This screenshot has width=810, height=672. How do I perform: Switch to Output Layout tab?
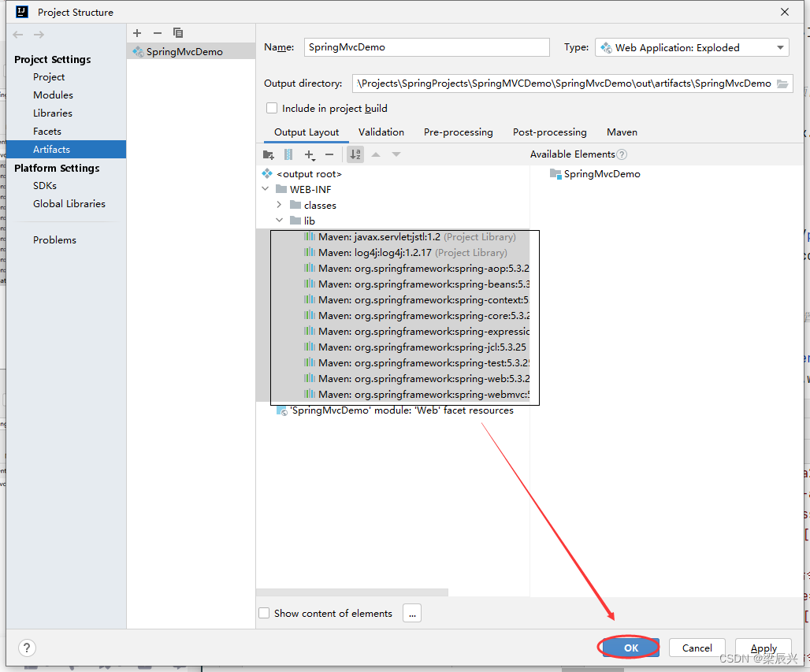click(x=307, y=132)
